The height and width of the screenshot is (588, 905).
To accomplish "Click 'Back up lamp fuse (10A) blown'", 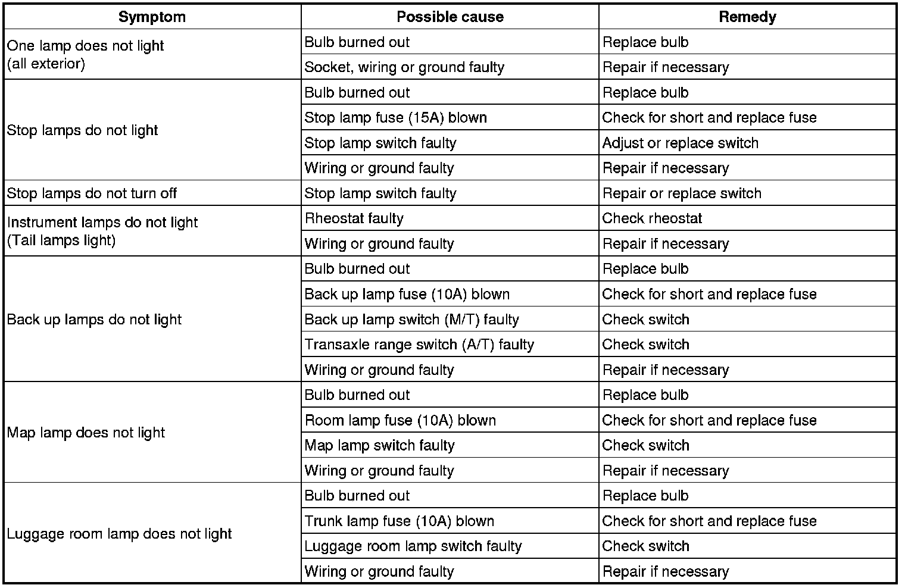I will pyautogui.click(x=407, y=294).
